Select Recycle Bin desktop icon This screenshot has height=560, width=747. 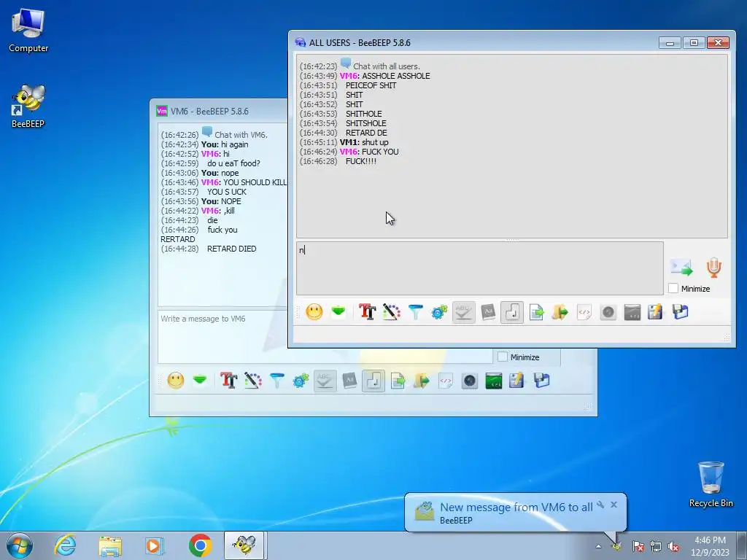pos(711,484)
